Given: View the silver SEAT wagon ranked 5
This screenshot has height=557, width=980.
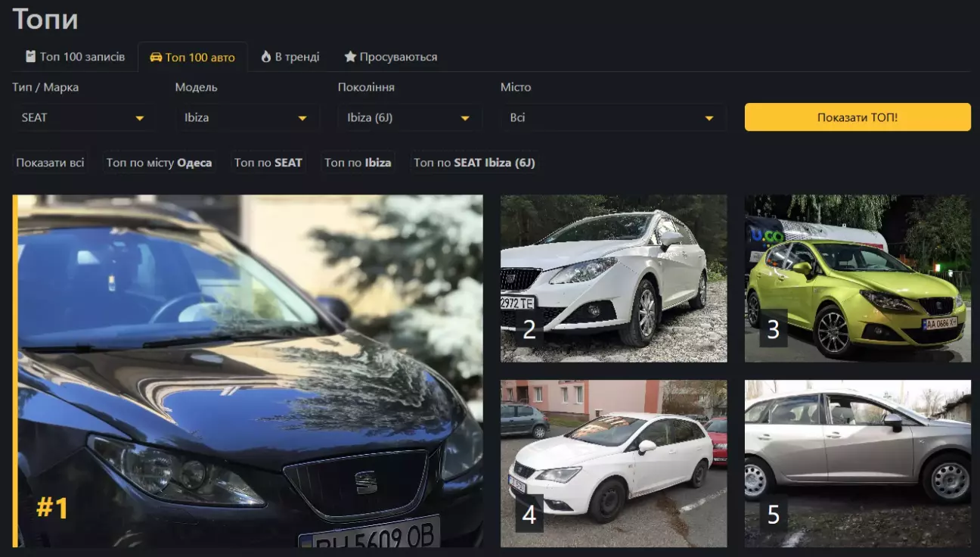Looking at the screenshot, I should pyautogui.click(x=857, y=463).
